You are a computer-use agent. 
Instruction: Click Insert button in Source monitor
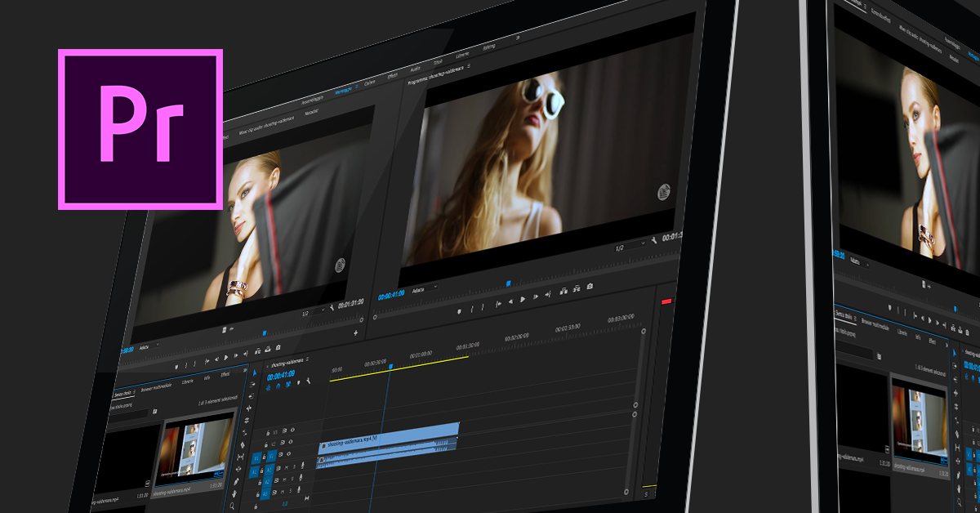click(257, 351)
